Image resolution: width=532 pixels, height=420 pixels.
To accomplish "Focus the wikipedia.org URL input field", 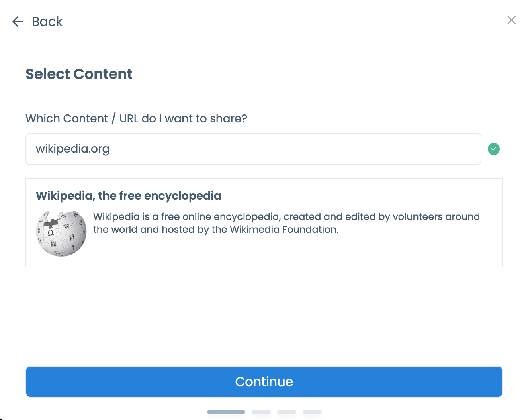I will pyautogui.click(x=253, y=149).
